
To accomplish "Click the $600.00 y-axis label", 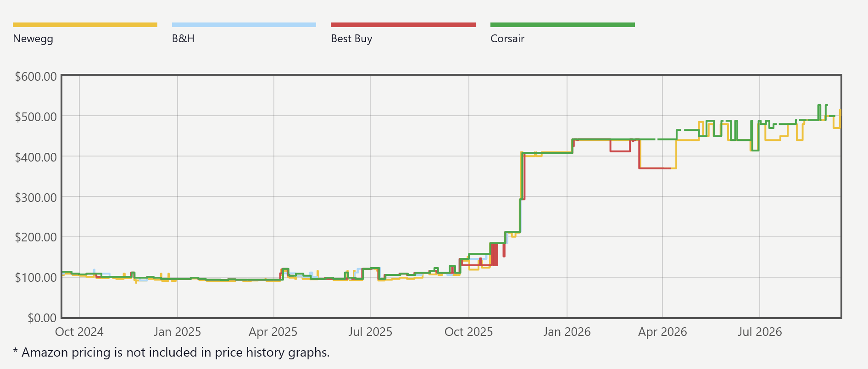I will pos(36,77).
